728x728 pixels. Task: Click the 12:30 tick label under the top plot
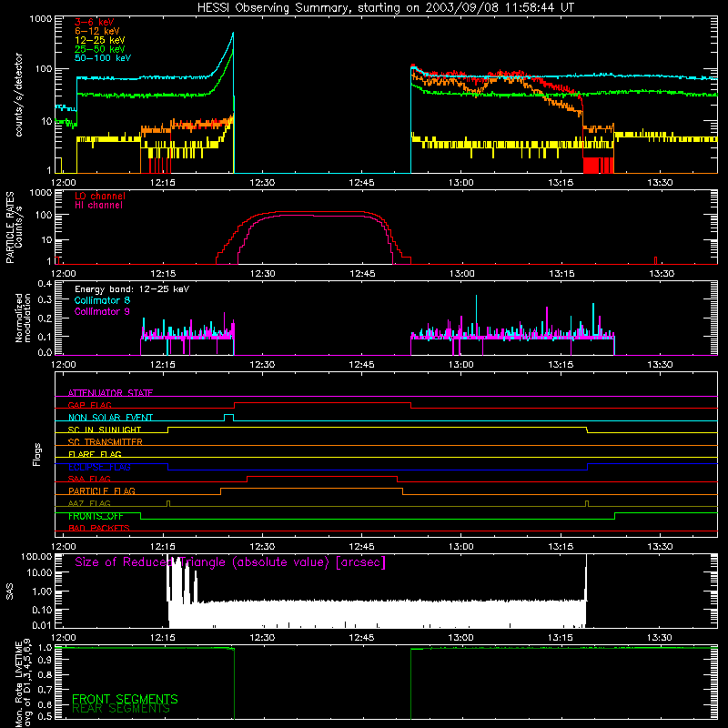tap(262, 183)
